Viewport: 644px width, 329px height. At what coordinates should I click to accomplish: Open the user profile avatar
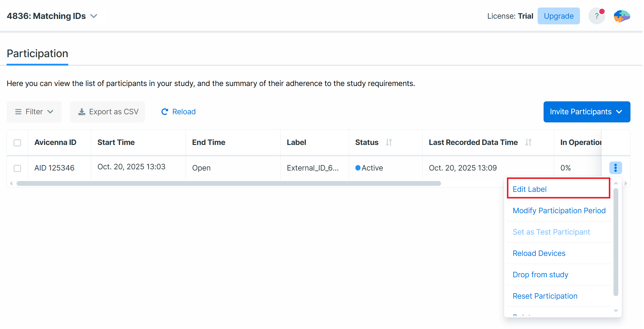[621, 16]
